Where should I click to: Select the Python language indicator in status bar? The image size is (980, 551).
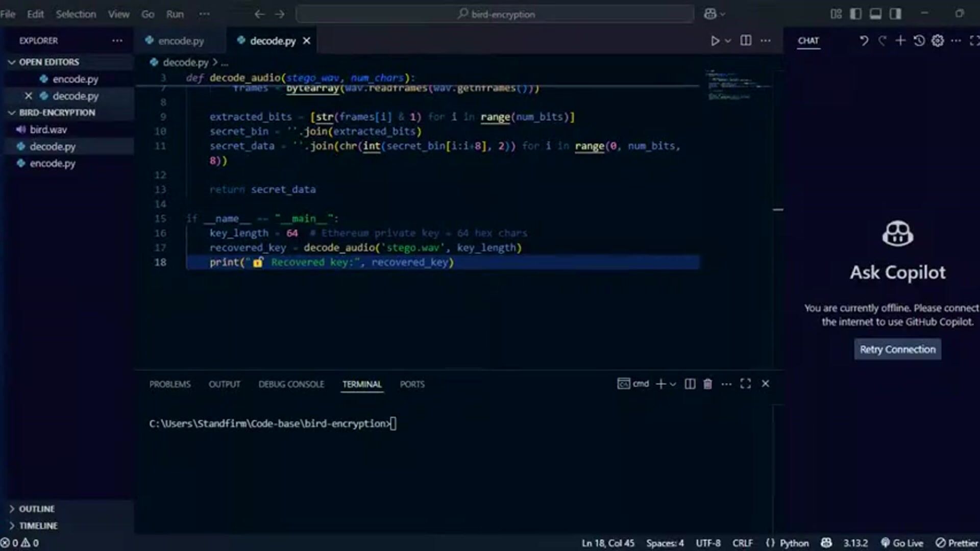click(x=795, y=543)
